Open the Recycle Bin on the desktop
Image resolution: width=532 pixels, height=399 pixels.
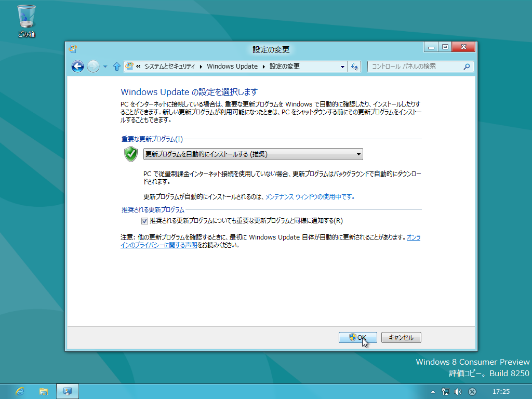pyautogui.click(x=26, y=20)
